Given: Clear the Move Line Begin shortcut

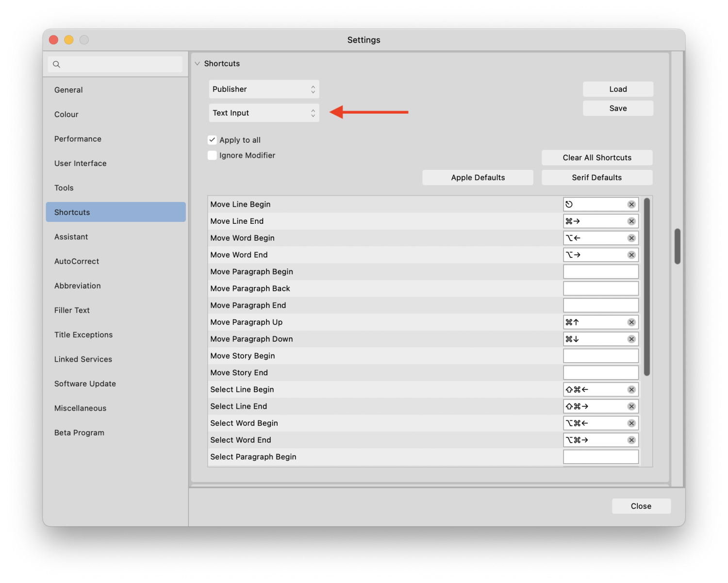Looking at the screenshot, I should tap(631, 204).
